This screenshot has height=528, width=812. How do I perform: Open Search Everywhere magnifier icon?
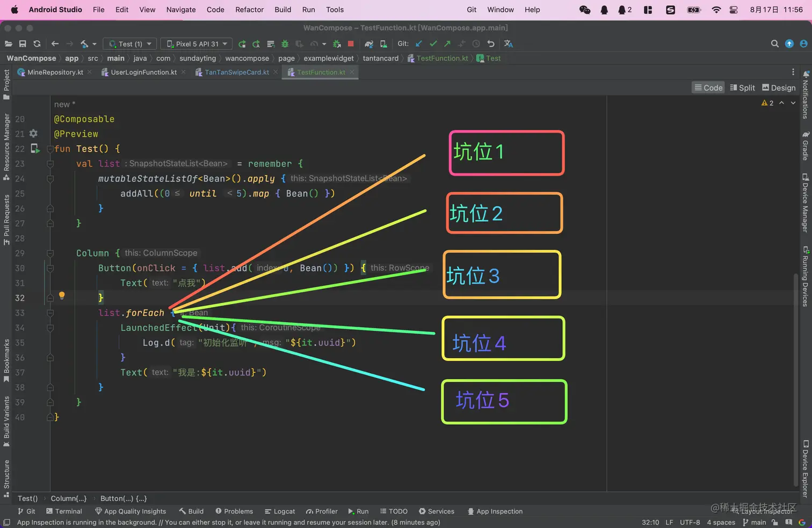tap(774, 44)
